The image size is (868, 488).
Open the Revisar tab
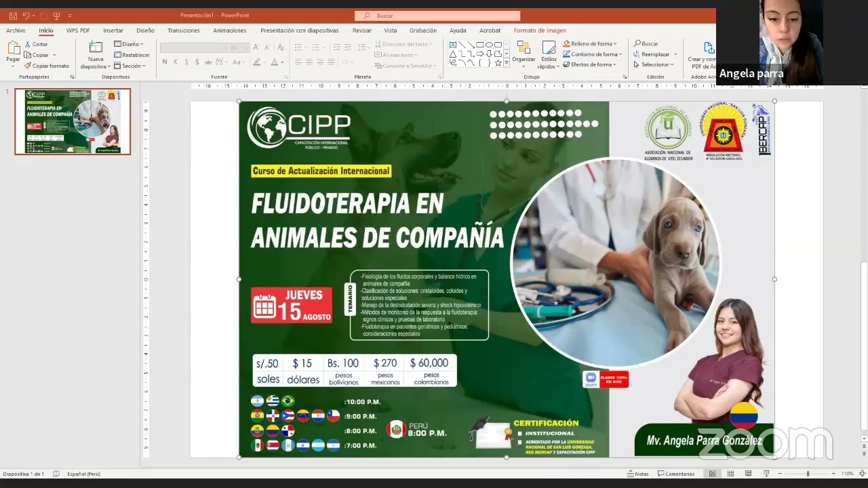point(362,30)
